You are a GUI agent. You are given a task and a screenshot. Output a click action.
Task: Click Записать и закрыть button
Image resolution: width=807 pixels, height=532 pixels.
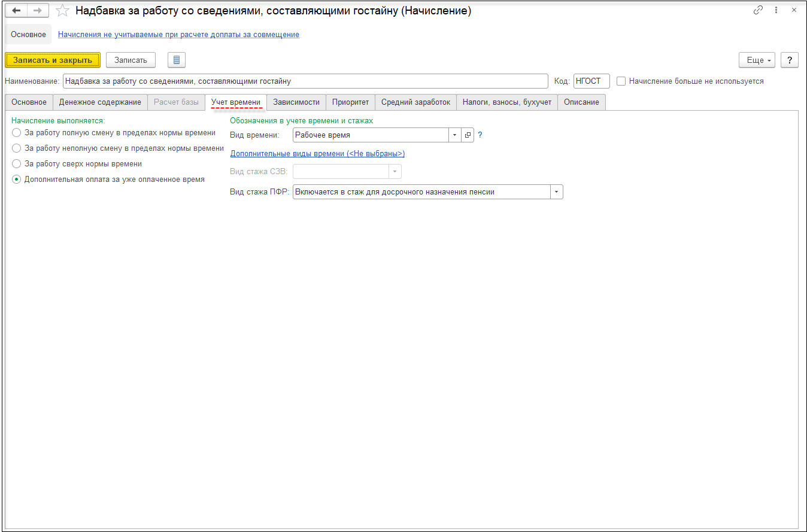click(x=53, y=60)
